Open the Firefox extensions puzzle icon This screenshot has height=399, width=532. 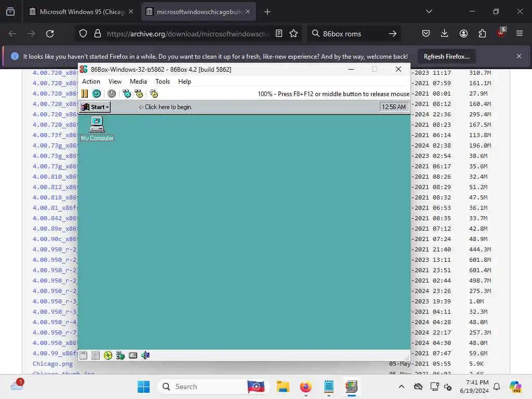tap(482, 34)
